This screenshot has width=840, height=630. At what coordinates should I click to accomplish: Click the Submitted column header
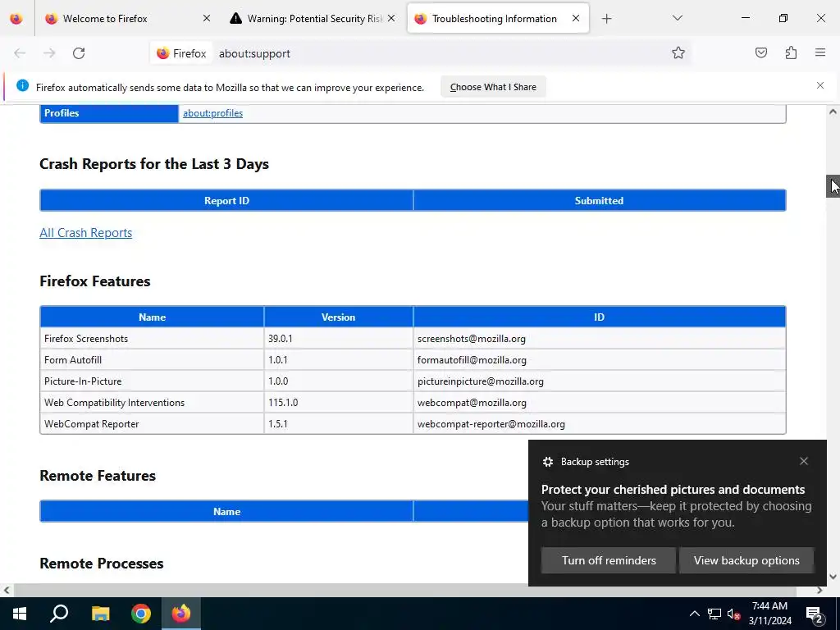tap(600, 200)
